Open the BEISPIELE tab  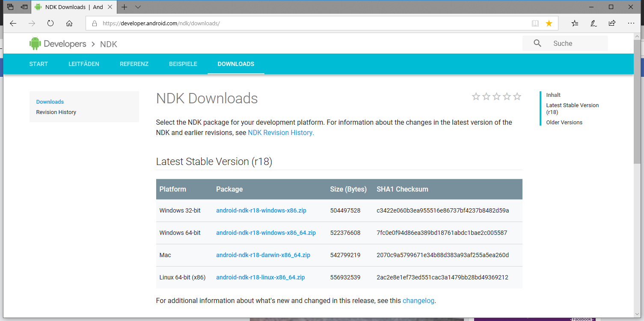(x=183, y=64)
